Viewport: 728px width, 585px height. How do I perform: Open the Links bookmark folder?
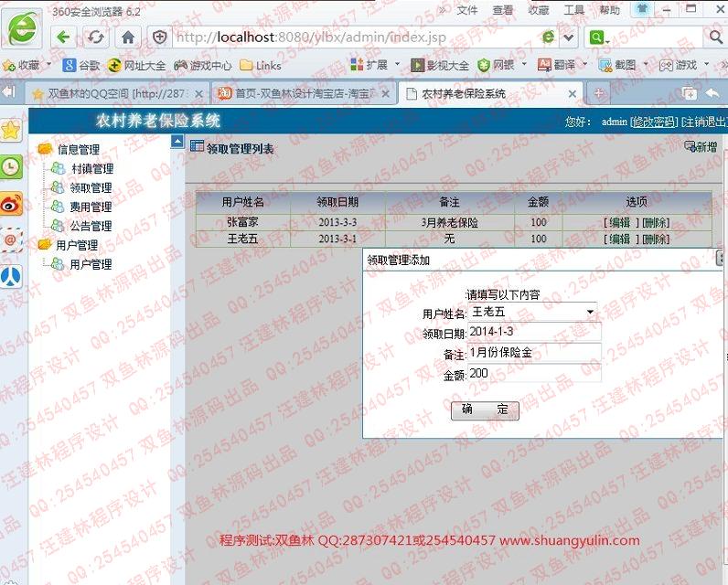coord(261,66)
